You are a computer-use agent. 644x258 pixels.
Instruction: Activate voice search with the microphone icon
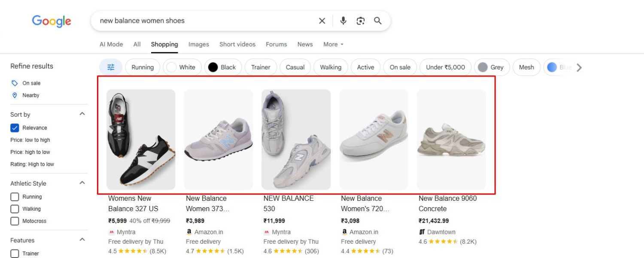(343, 20)
